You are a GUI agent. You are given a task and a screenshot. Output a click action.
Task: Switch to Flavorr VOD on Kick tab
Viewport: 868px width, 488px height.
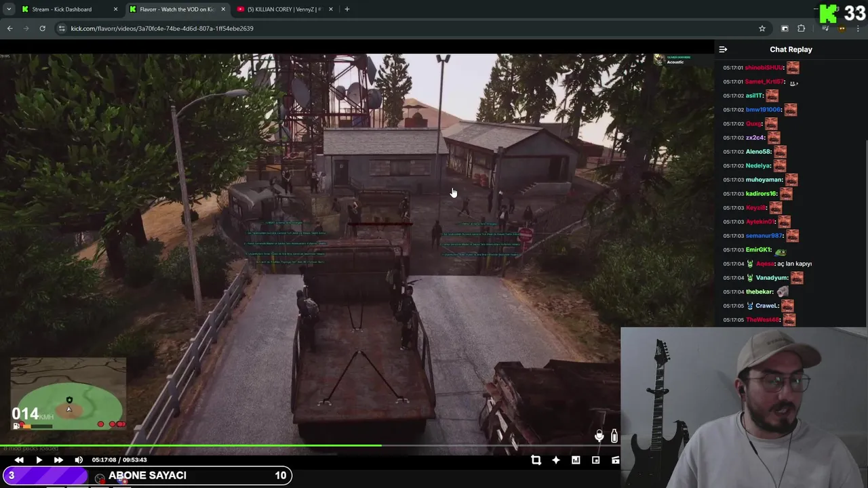click(176, 9)
